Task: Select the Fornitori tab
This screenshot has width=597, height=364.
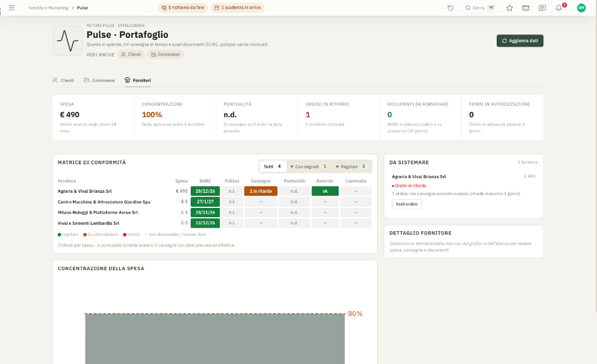Action: 138,80
